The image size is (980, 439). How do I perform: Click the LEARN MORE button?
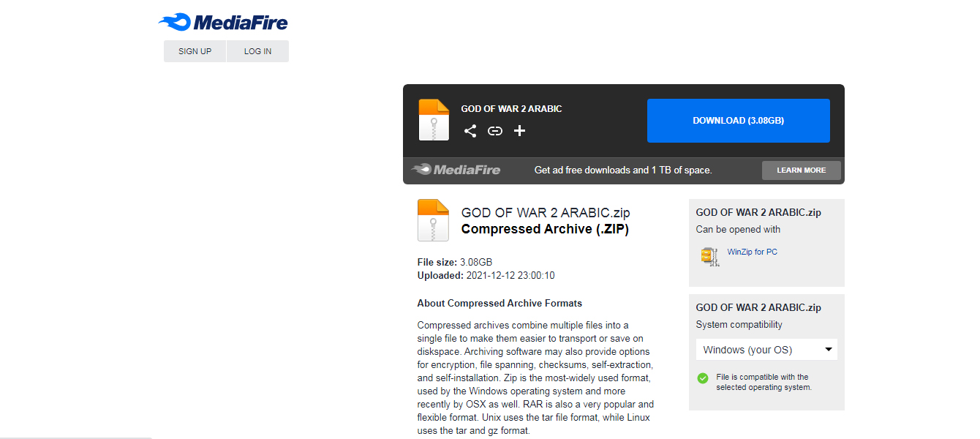(801, 170)
